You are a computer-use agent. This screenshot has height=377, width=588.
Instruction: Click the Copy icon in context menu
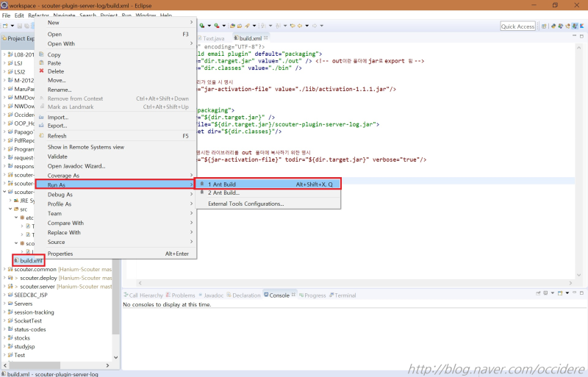click(x=42, y=54)
